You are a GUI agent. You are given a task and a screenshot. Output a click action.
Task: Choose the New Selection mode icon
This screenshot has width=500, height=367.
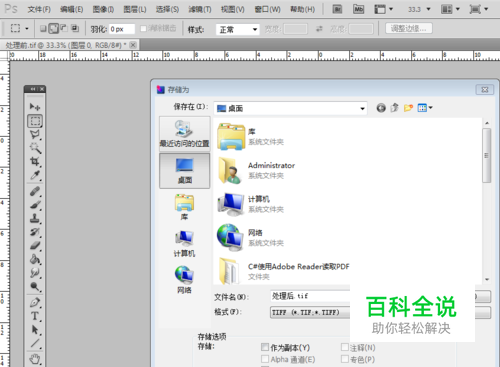click(43, 29)
